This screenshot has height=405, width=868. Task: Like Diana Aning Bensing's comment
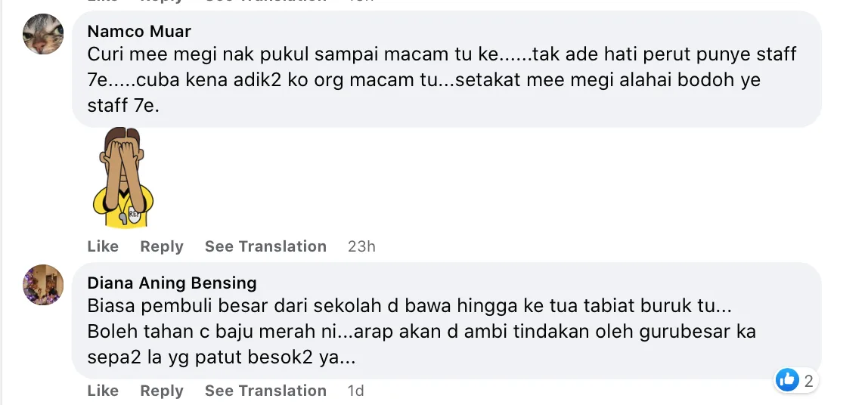103,391
